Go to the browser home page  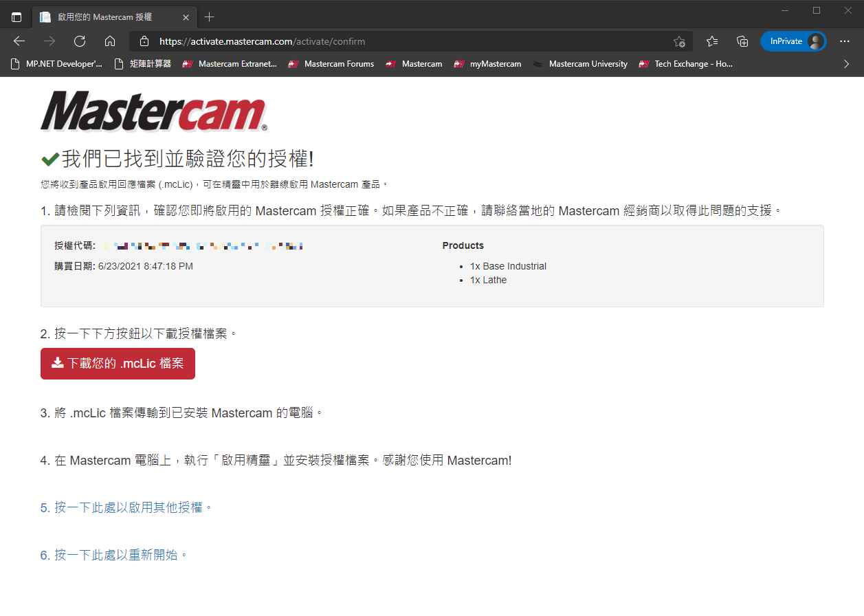110,41
